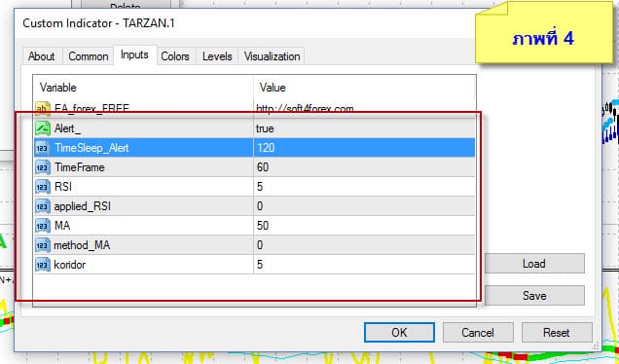619x364 pixels.
Task: Edit the RSI value cell
Action: tap(364, 187)
